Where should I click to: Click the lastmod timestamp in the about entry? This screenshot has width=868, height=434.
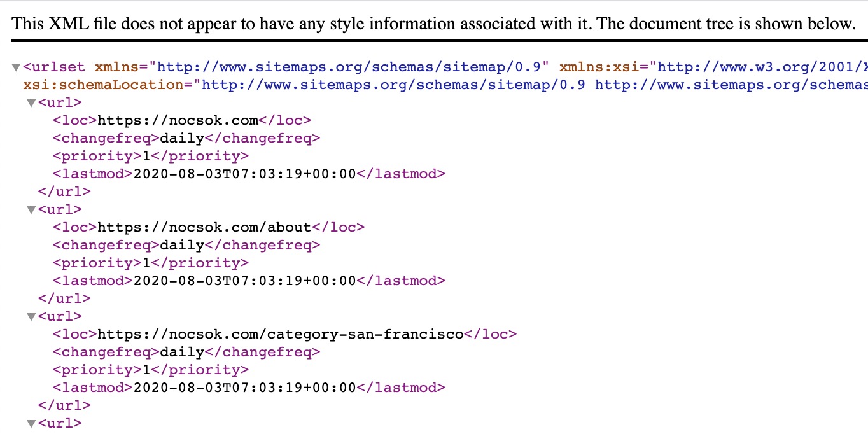coord(244,281)
